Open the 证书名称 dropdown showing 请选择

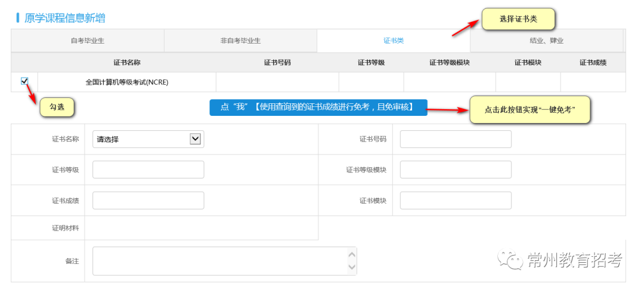pos(148,139)
